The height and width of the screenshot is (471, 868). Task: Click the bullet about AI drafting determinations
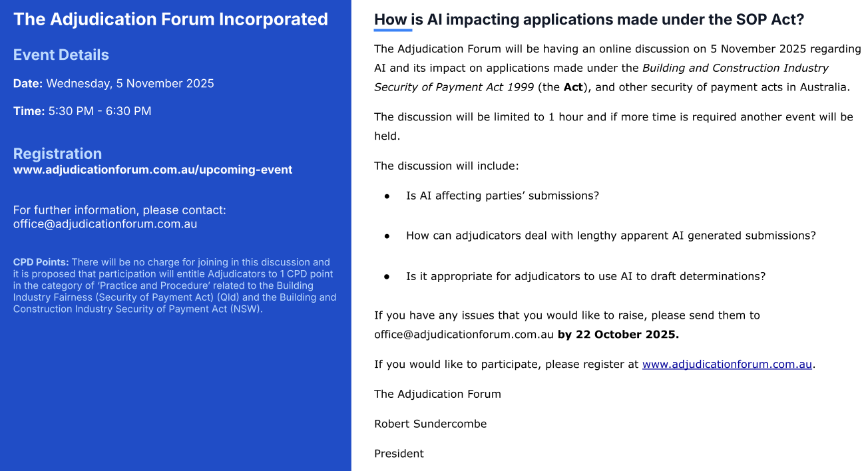(x=586, y=276)
